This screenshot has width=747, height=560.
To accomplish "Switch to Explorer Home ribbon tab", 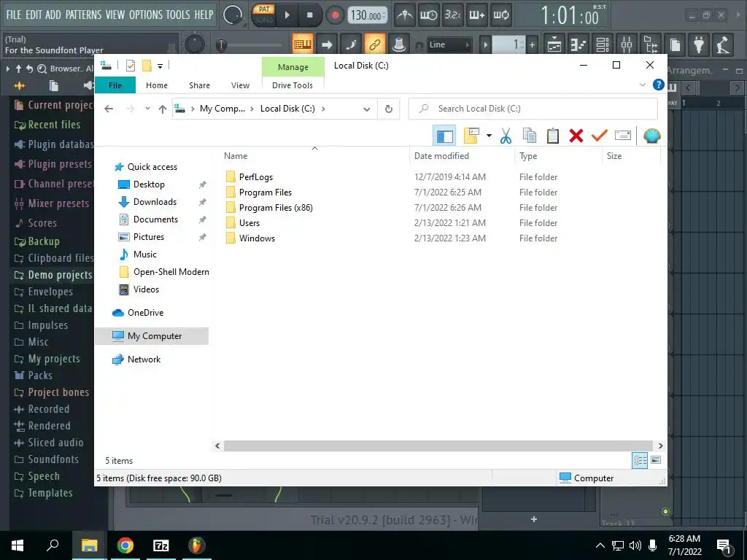I will click(x=157, y=85).
